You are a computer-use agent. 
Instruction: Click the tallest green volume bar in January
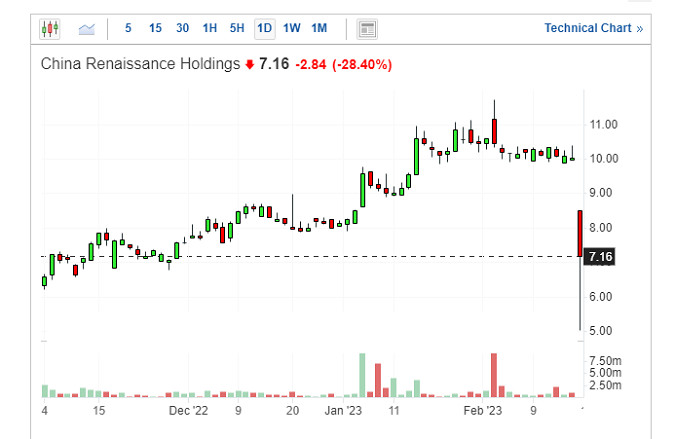[362, 375]
